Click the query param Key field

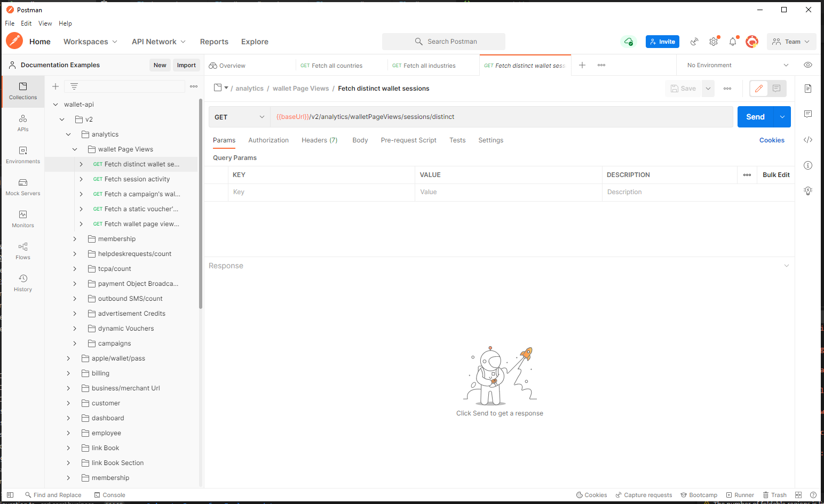click(321, 192)
